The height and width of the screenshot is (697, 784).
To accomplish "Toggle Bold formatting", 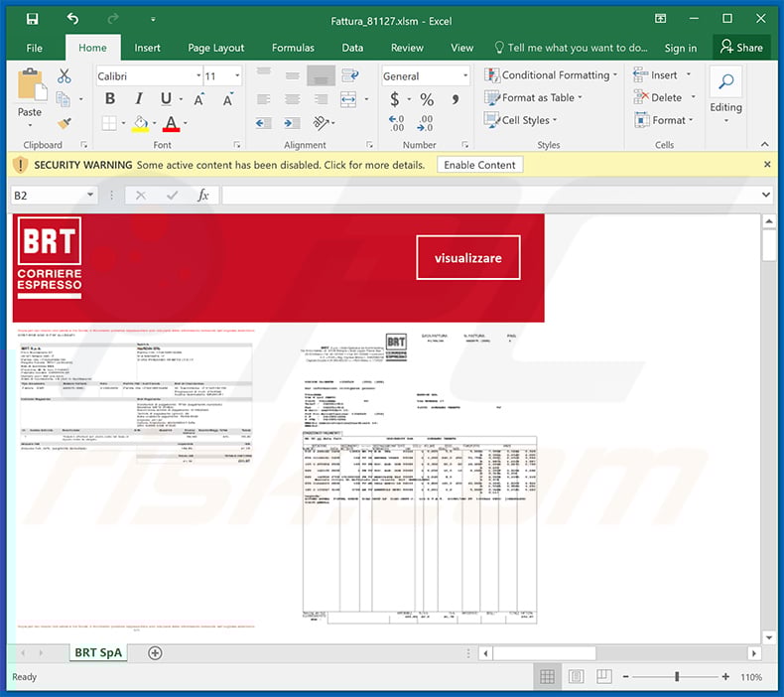I will tap(110, 99).
